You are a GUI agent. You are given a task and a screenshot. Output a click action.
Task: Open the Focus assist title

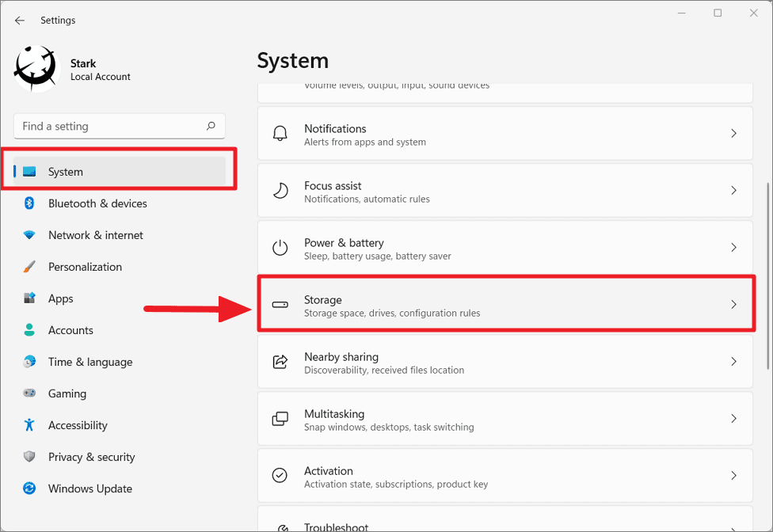pyautogui.click(x=333, y=186)
